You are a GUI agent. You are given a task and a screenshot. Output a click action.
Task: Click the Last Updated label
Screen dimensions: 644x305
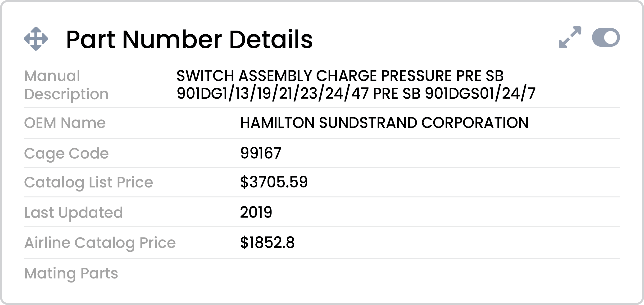tap(73, 213)
